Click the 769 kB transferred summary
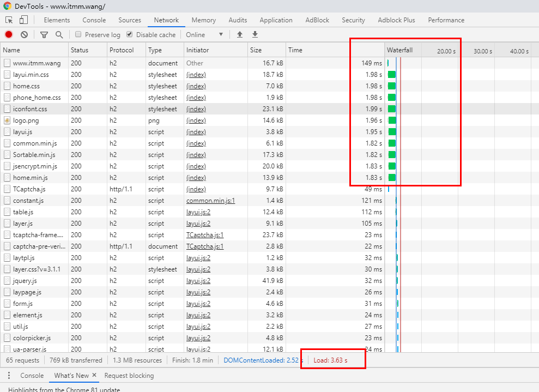Image resolution: width=539 pixels, height=392 pixels. pyautogui.click(x=76, y=360)
